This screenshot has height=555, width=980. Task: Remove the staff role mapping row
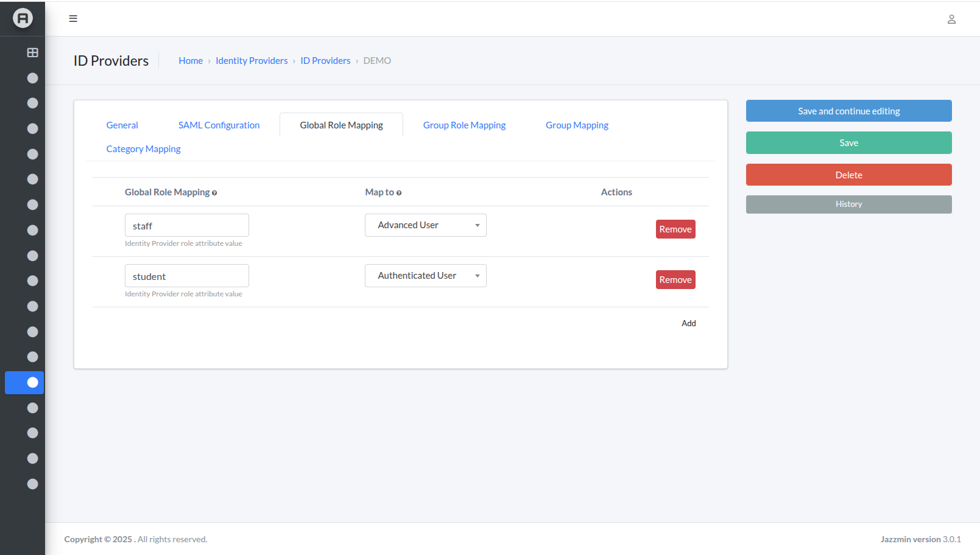point(675,229)
